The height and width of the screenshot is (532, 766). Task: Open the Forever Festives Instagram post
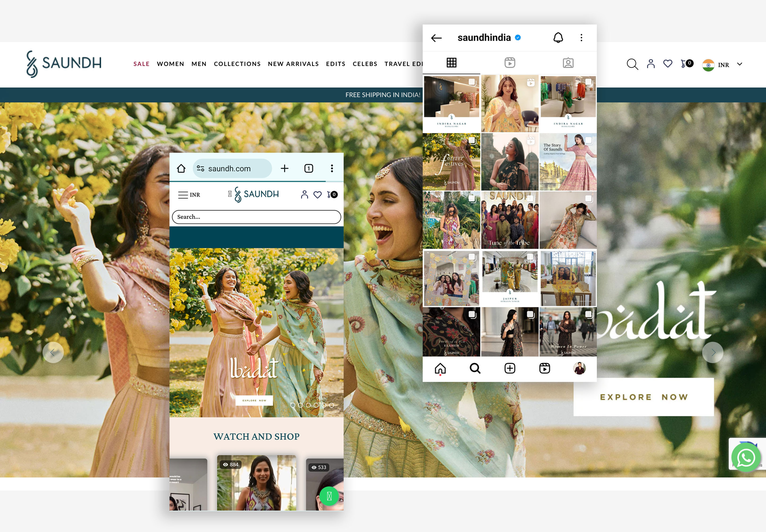click(452, 162)
